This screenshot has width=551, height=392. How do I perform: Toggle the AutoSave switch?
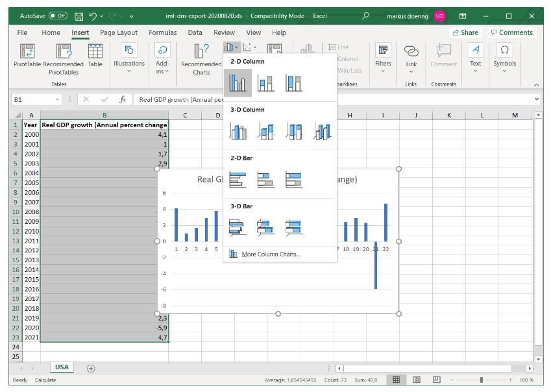point(58,16)
